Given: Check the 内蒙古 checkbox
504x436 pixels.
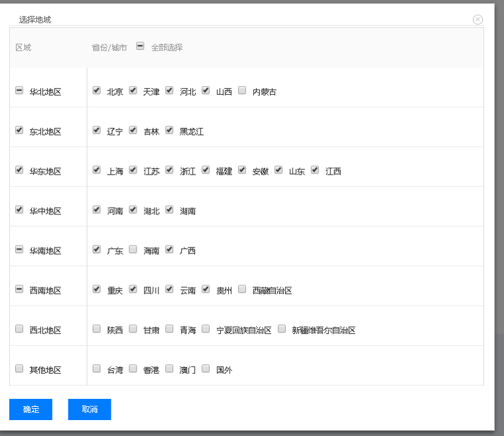Looking at the screenshot, I should 242,90.
